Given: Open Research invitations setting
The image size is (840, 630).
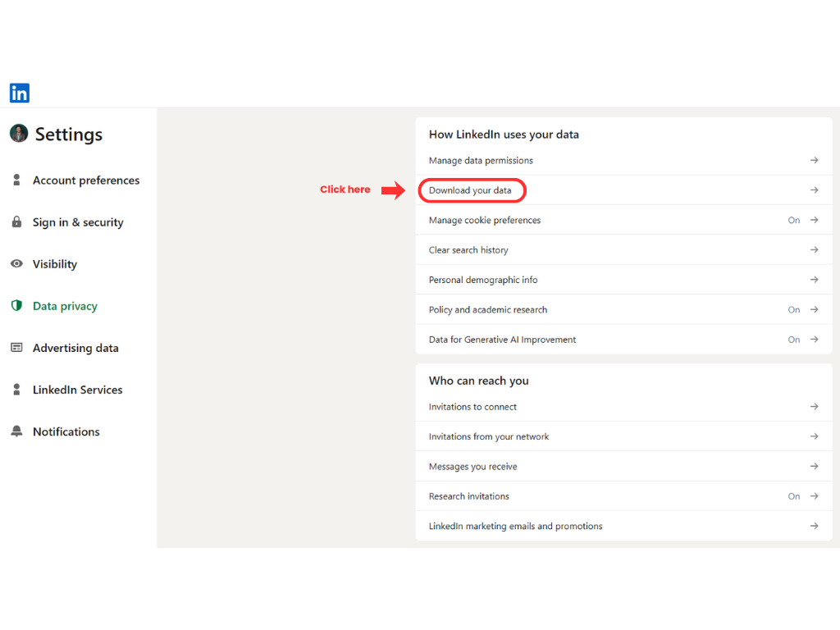Looking at the screenshot, I should pyautogui.click(x=623, y=496).
